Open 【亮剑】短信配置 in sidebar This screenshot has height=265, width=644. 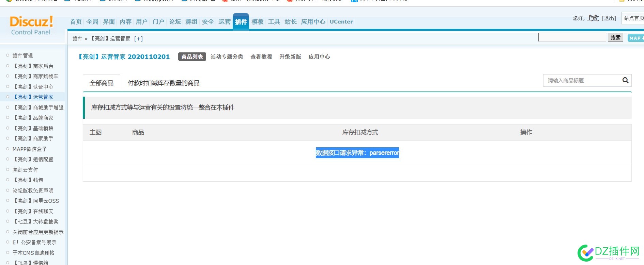(33, 159)
